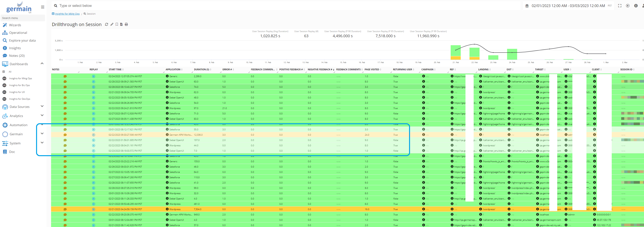This screenshot has width=644, height=227.
Task: Open Explore your data menu item
Action: (22, 40)
